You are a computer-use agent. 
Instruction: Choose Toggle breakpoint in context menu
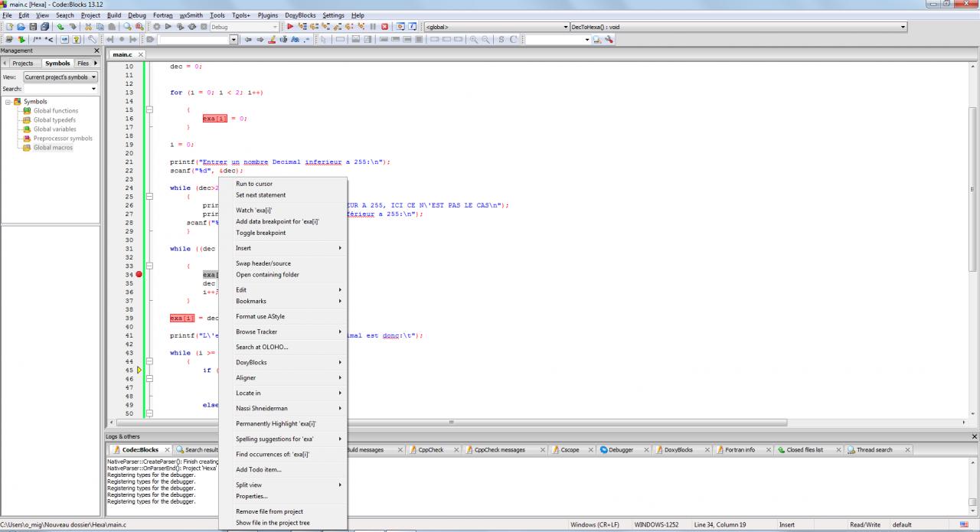click(x=283, y=233)
